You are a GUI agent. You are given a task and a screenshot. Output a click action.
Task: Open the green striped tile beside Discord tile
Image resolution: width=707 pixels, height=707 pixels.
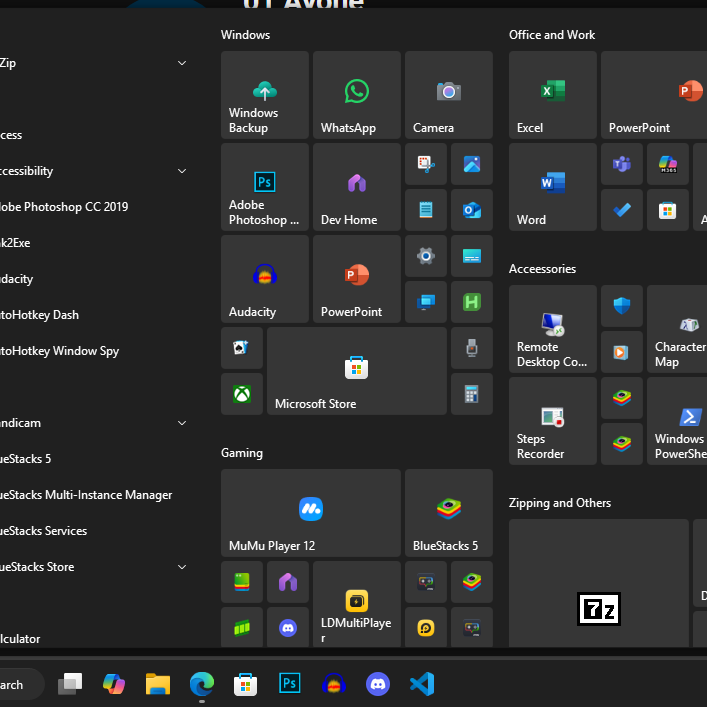tap(242, 627)
